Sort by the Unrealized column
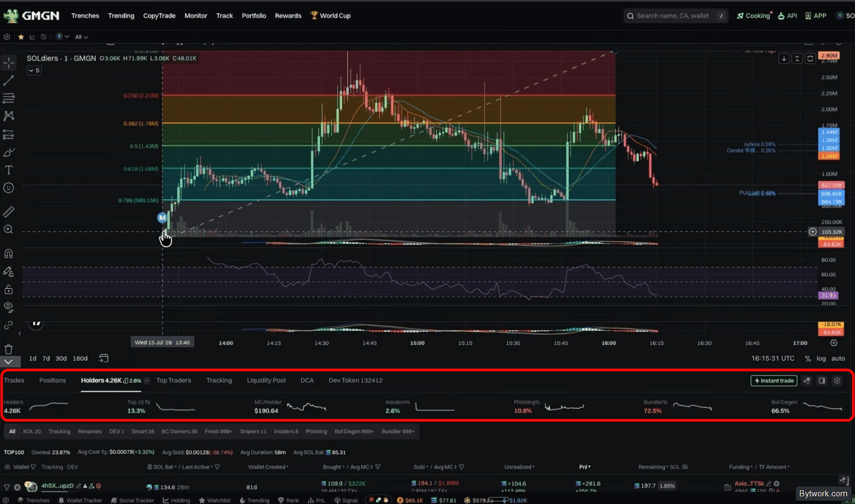Image resolution: width=855 pixels, height=504 pixels. tap(520, 467)
